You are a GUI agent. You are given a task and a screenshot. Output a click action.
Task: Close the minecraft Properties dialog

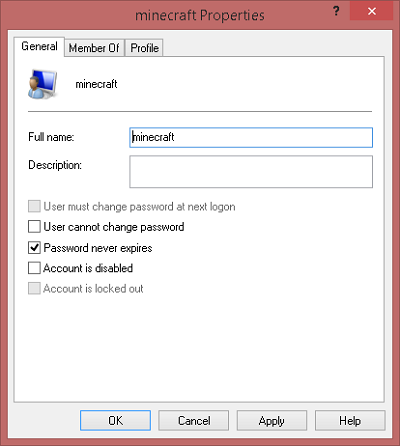[x=371, y=11]
